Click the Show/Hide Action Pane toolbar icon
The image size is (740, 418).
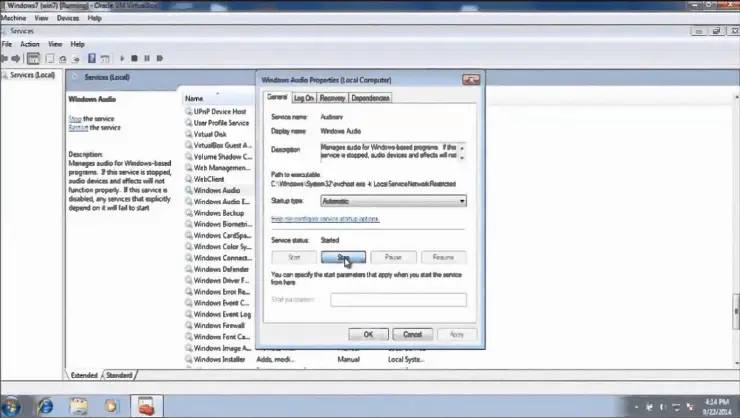click(105, 59)
